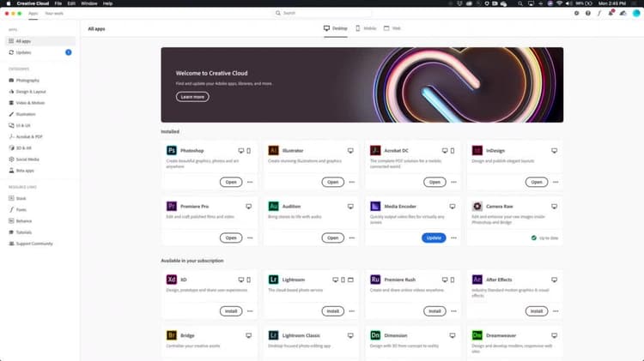
Task: Open the notifications bell icon
Action: click(x=611, y=13)
